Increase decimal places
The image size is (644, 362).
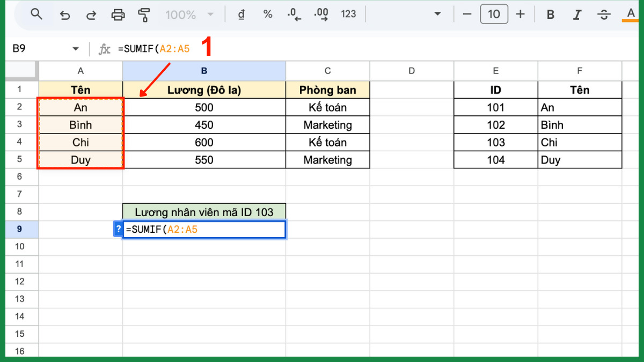pos(321,14)
